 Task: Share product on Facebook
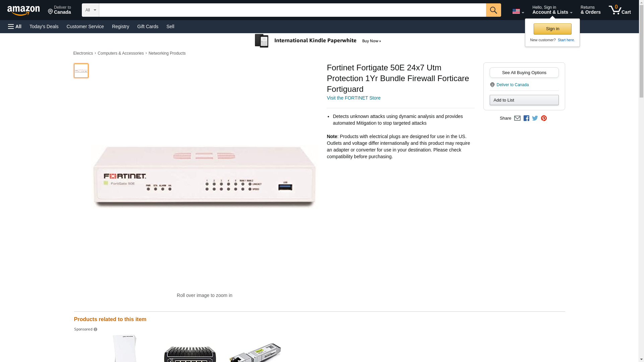click(526, 118)
